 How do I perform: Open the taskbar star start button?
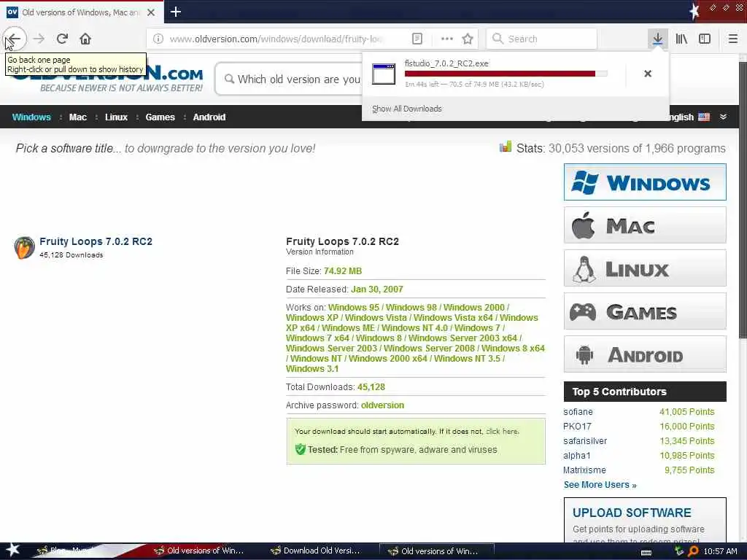(x=12, y=550)
